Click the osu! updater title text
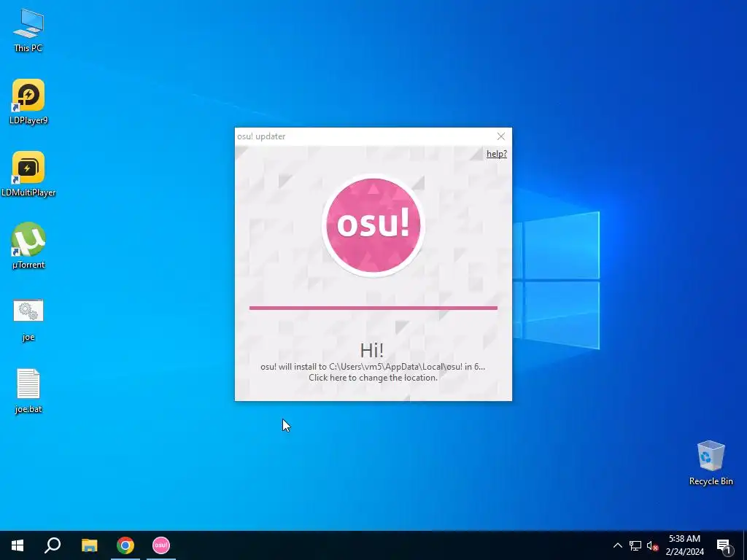This screenshot has height=560, width=747. pyautogui.click(x=261, y=136)
